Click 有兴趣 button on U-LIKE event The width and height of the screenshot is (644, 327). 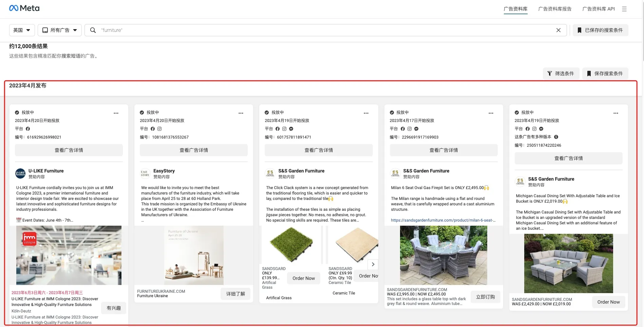(x=114, y=308)
